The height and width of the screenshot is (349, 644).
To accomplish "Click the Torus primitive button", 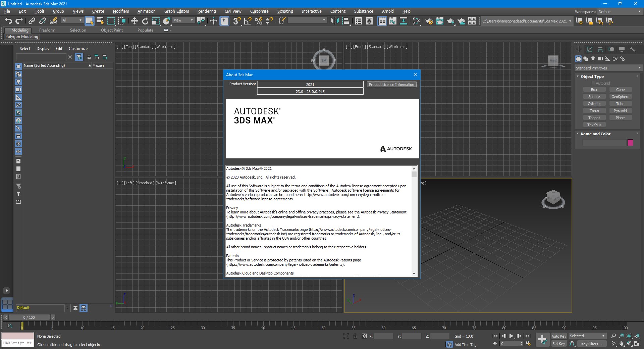I will (x=594, y=111).
